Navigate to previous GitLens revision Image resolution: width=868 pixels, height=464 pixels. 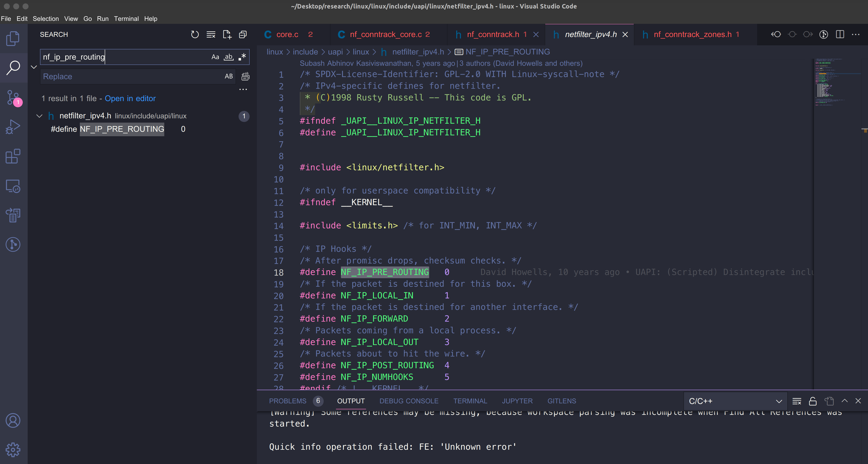pos(776,34)
